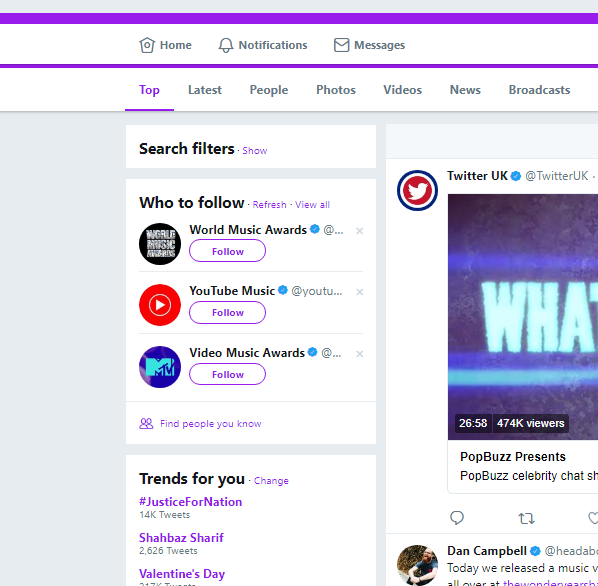The width and height of the screenshot is (598, 586).
Task: Click the 26:58 video duration label
Action: [x=473, y=424]
